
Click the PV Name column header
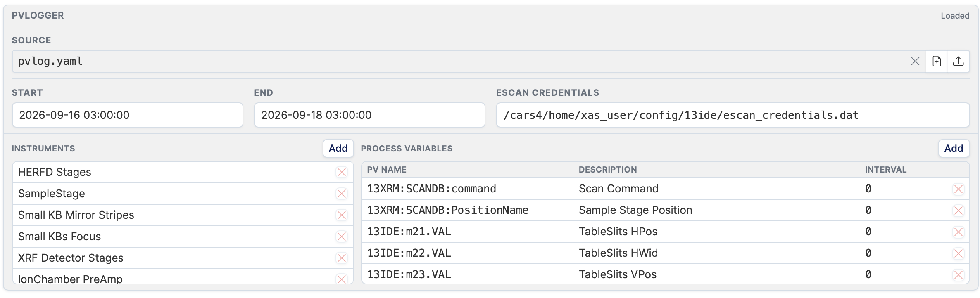tap(387, 170)
